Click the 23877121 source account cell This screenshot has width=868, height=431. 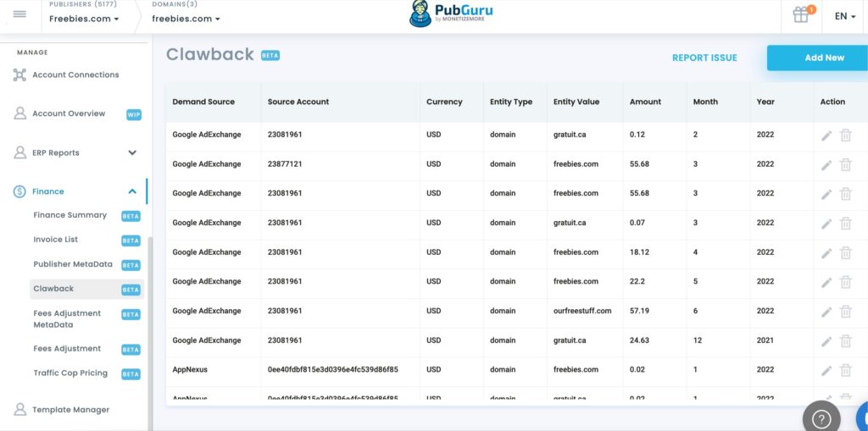[x=285, y=163]
